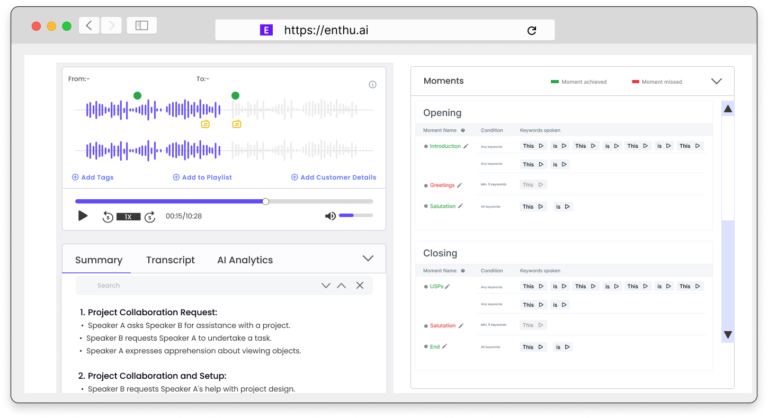Viewport: 768px width, 418px height.
Task: Click 'Speaker B requests Speaker A to undertake a task.'
Action: click(179, 338)
